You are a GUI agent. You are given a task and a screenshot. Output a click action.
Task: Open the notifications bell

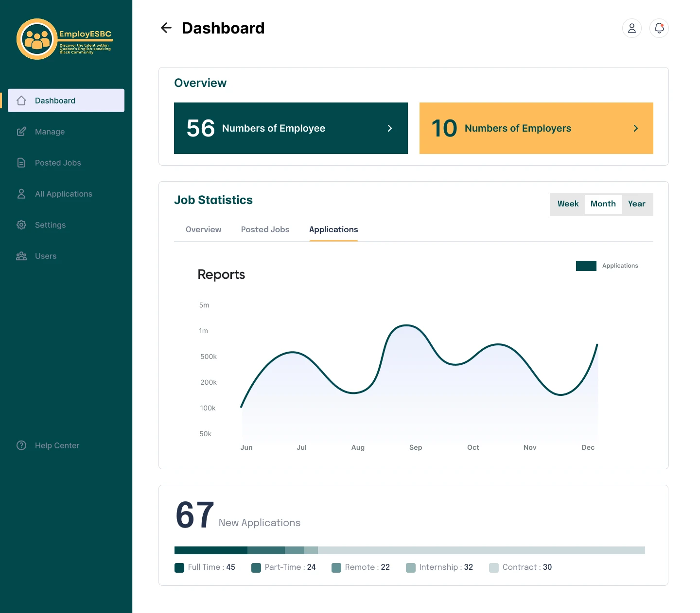click(659, 28)
